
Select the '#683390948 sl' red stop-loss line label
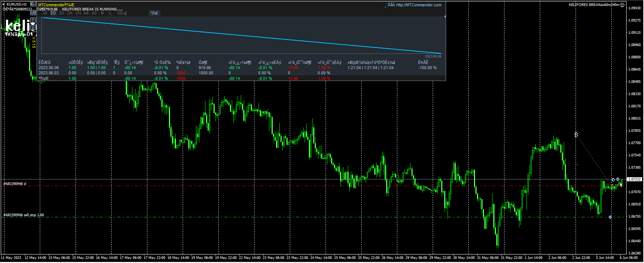[15, 184]
